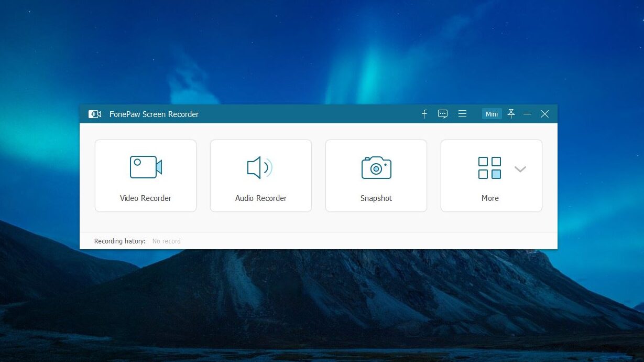The height and width of the screenshot is (362, 644).
Task: Select the Video Recorder label
Action: click(x=146, y=198)
